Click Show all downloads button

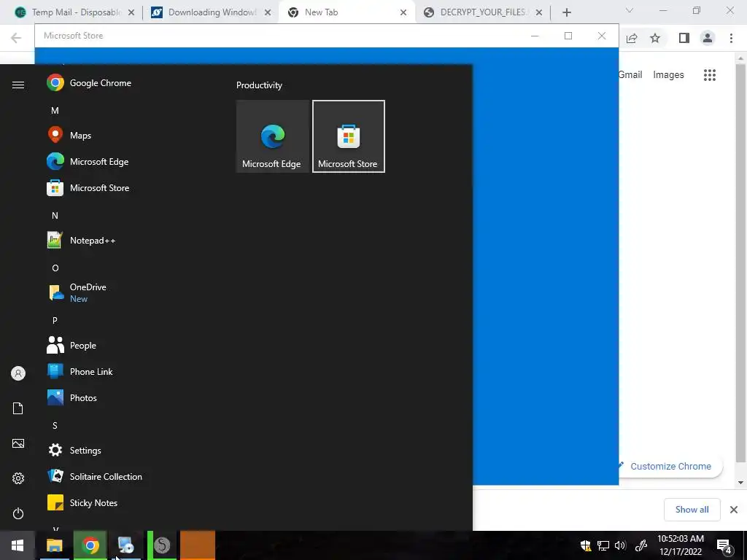pyautogui.click(x=692, y=510)
